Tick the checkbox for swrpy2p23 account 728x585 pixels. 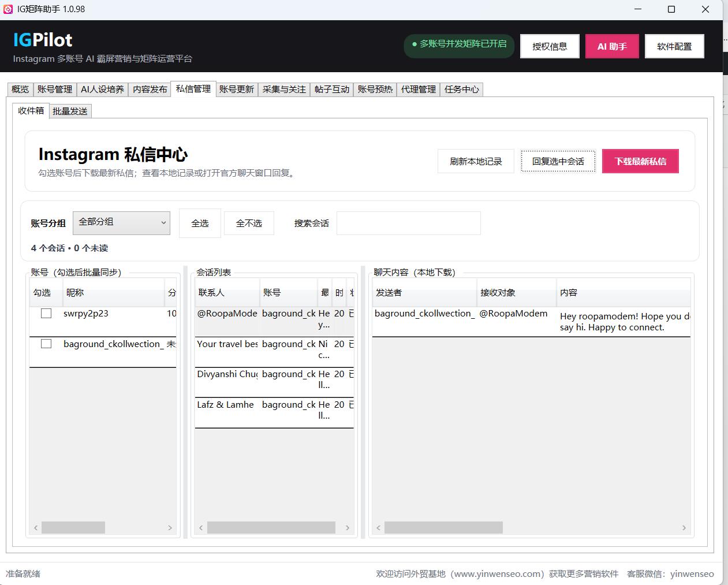pyautogui.click(x=46, y=314)
